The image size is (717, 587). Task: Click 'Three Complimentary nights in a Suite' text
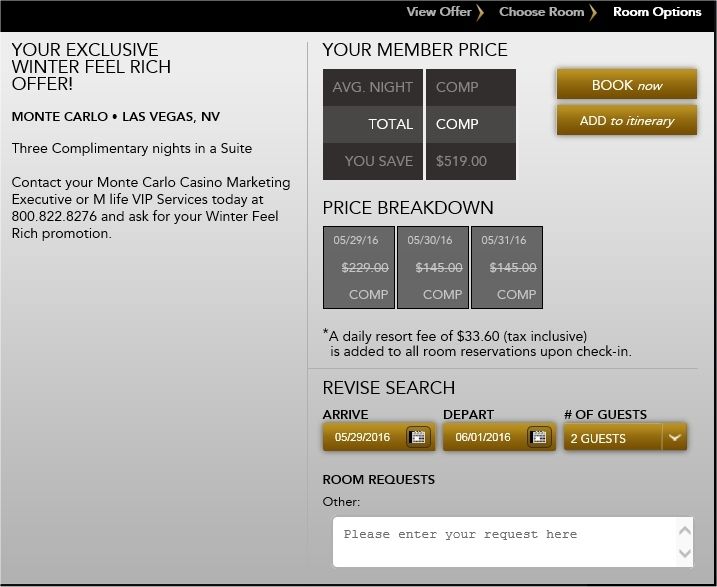(x=132, y=148)
